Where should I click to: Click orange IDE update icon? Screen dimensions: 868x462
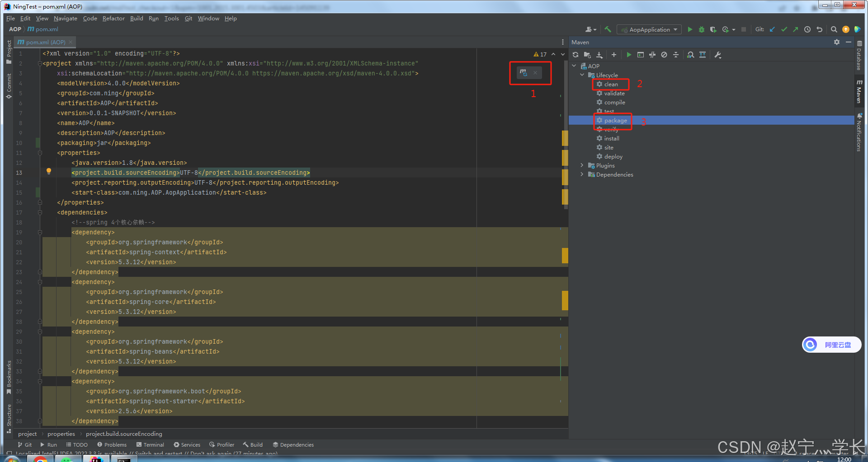846,29
